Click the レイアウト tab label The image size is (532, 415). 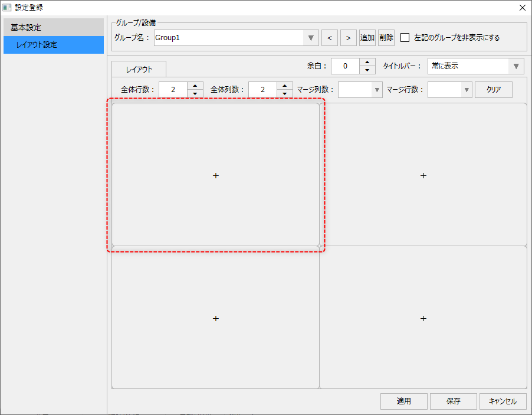coord(138,68)
